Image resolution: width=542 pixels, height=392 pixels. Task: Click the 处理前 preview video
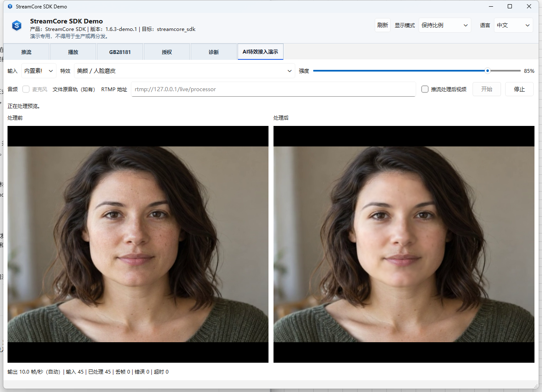[x=138, y=244]
